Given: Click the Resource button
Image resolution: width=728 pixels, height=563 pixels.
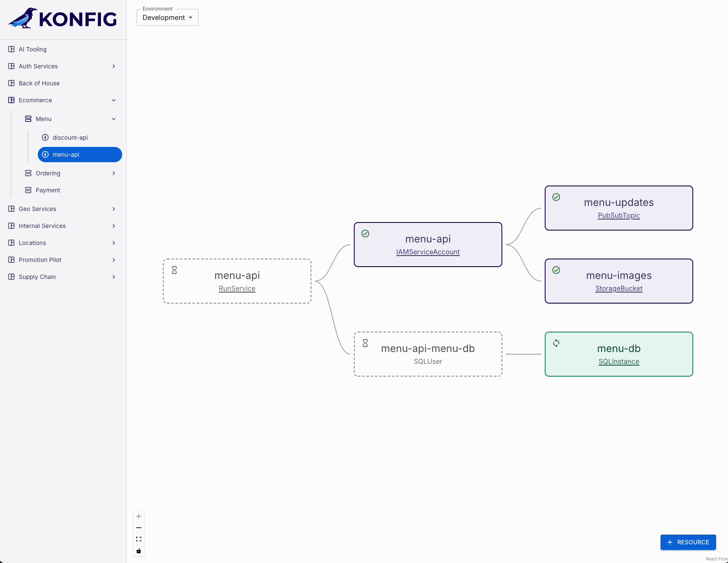Looking at the screenshot, I should [688, 542].
